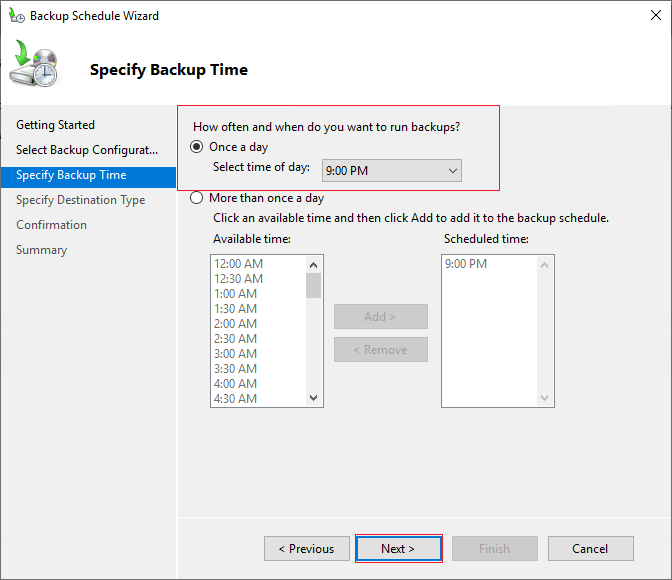Click the Scheduled time scroll up arrow
Screen dimensions: 672x580
click(544, 265)
